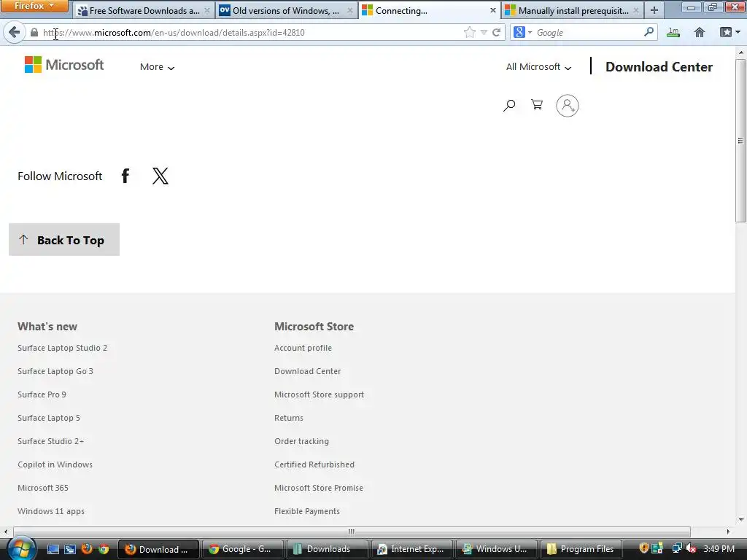Open the Windows 11 apps link
The width and height of the screenshot is (747, 560).
point(51,511)
